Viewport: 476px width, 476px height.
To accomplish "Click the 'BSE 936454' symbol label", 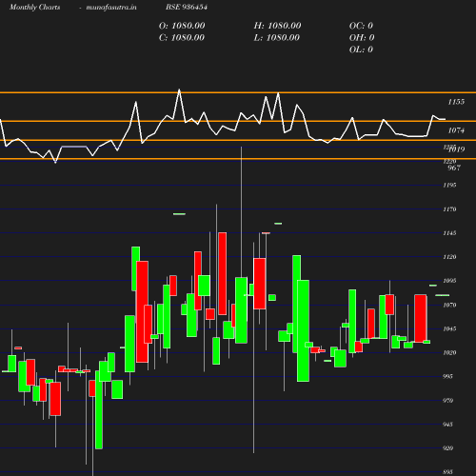I will tap(187, 7).
